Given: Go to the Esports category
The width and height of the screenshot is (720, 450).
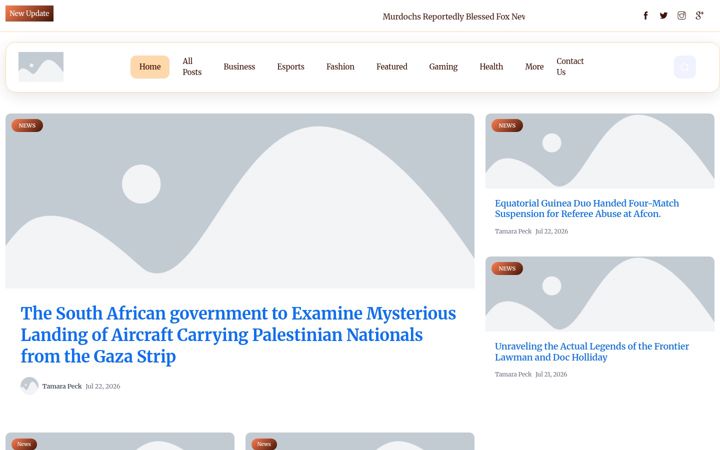Looking at the screenshot, I should click(x=291, y=67).
